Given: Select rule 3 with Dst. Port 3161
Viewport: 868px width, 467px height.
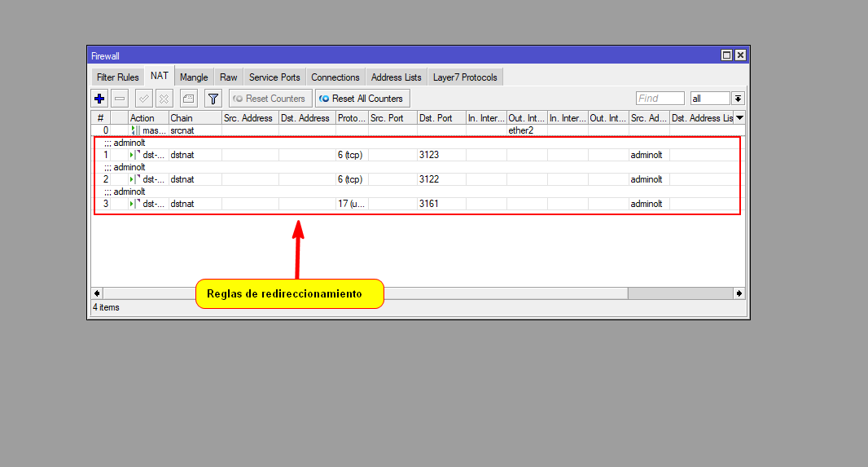Looking at the screenshot, I should 428,204.
